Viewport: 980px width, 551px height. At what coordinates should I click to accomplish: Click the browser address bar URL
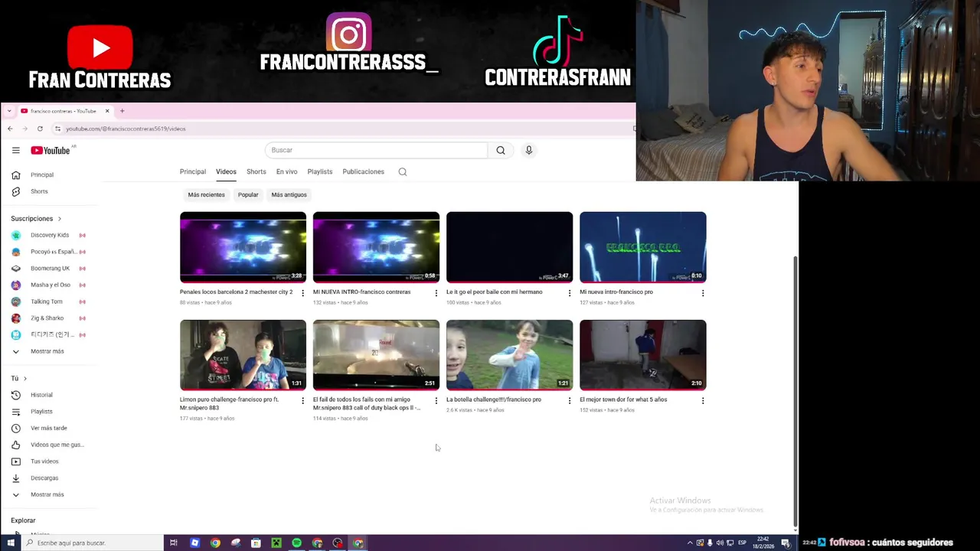point(126,129)
